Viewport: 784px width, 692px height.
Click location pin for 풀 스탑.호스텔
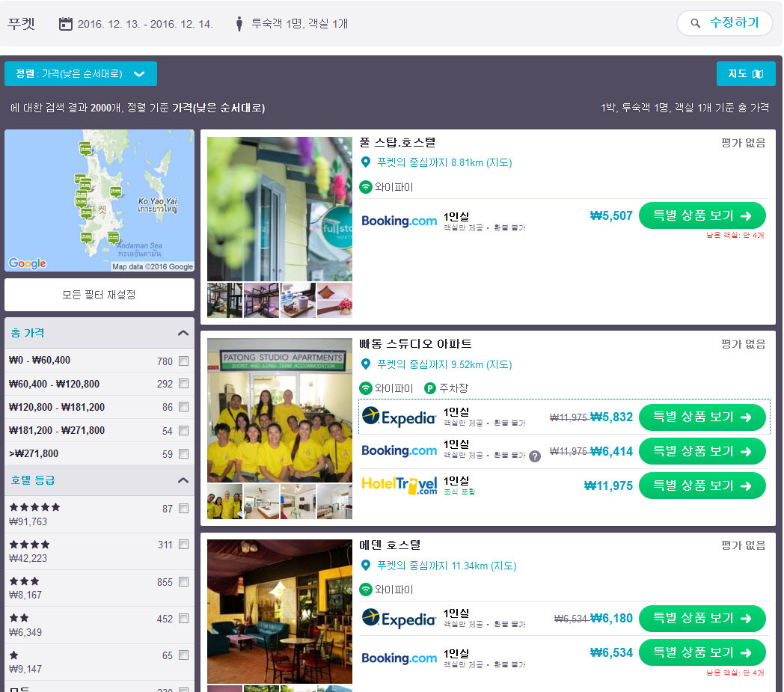(366, 162)
